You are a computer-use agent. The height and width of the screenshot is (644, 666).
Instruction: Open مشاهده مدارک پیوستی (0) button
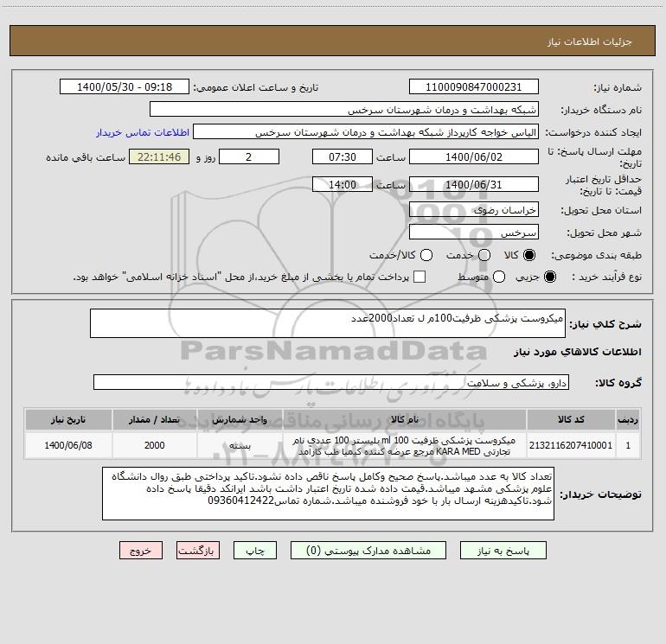[x=368, y=551]
